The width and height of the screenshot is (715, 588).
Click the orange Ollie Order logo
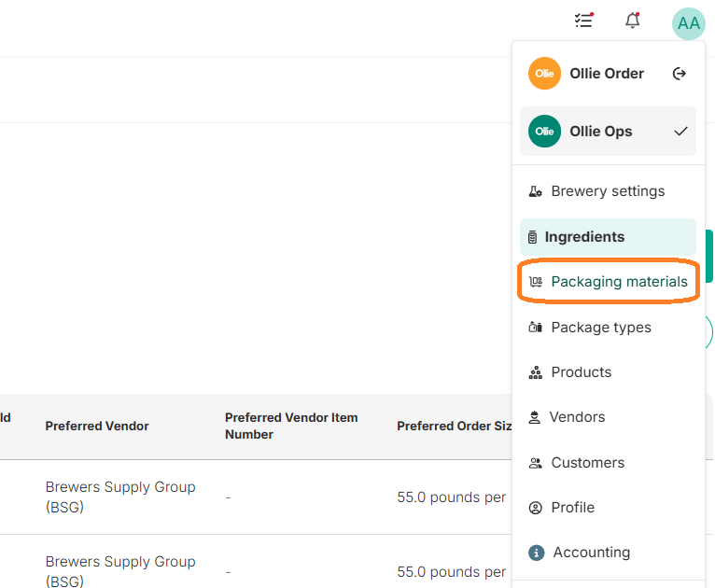click(x=544, y=74)
